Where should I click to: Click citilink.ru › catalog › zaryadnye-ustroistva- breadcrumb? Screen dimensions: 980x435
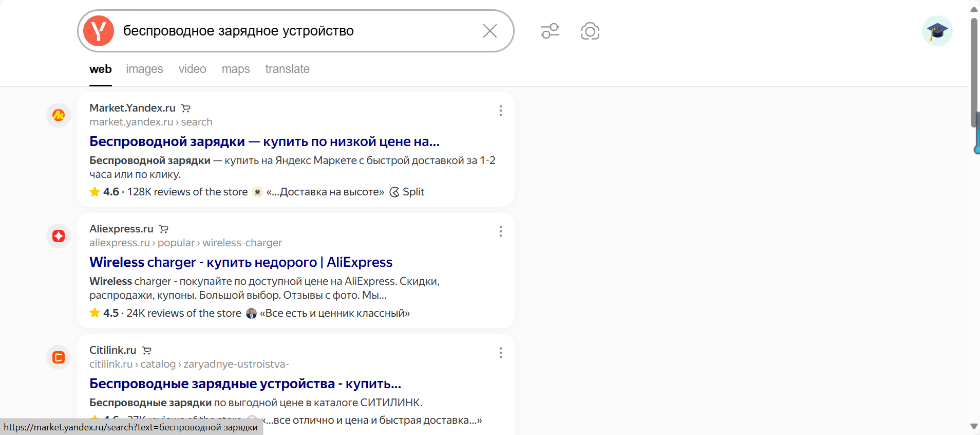coord(189,364)
